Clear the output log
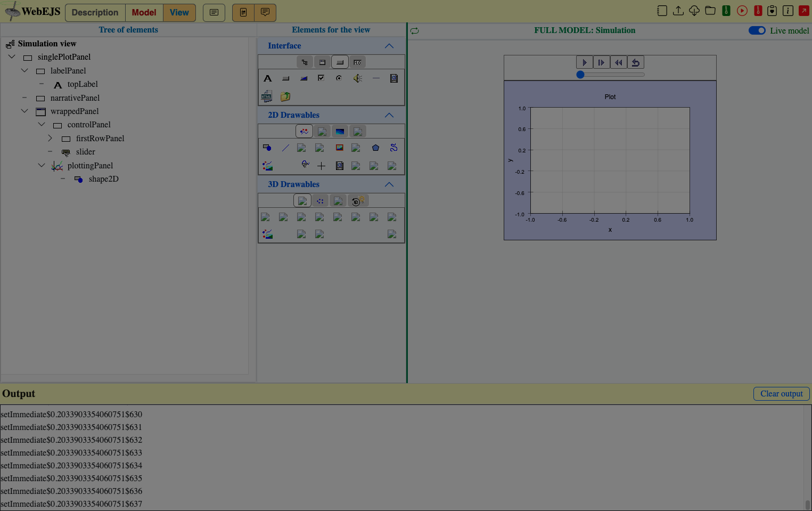 [781, 394]
